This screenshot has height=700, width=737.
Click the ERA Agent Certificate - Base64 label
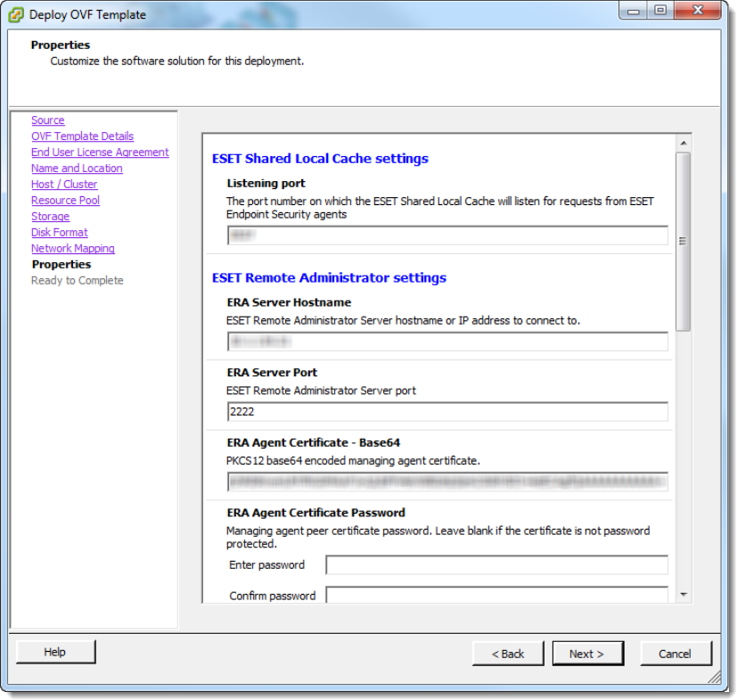pos(314,442)
